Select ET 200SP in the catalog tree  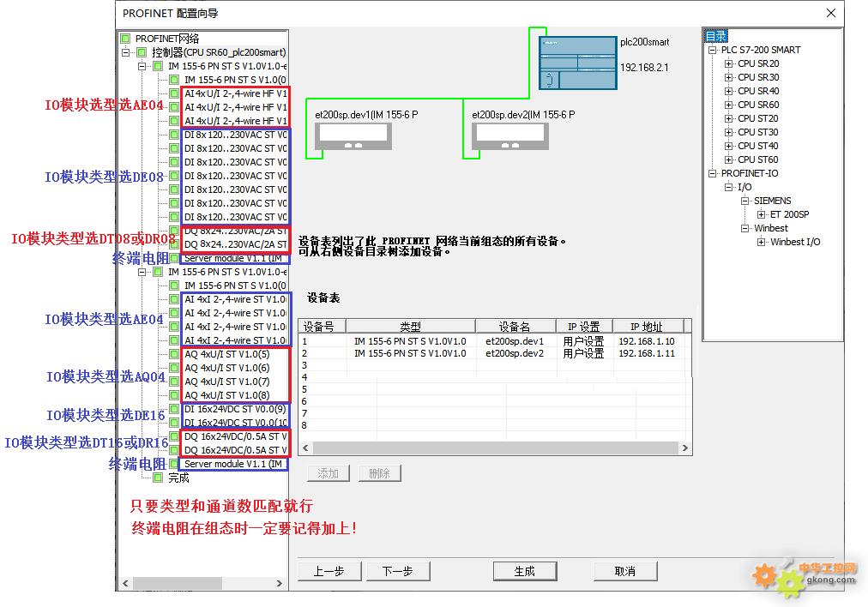[789, 214]
